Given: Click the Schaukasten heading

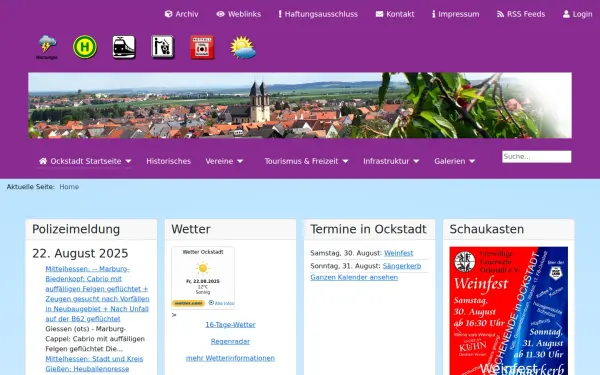Looking at the screenshot, I should pos(487,229).
